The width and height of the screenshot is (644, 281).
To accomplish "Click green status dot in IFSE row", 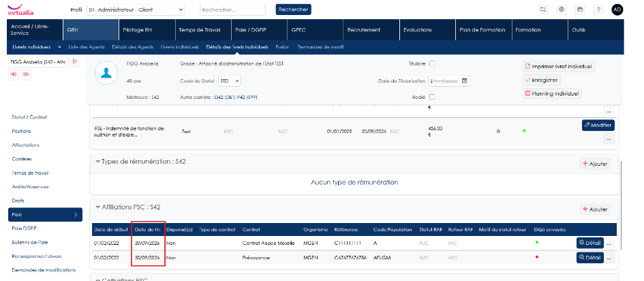I will coord(523,131).
